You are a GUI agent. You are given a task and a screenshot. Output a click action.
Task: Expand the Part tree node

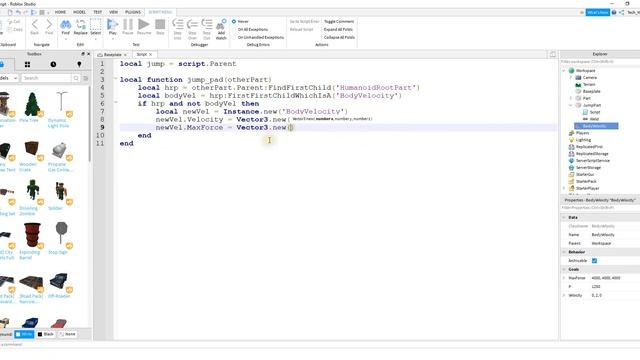(571, 98)
